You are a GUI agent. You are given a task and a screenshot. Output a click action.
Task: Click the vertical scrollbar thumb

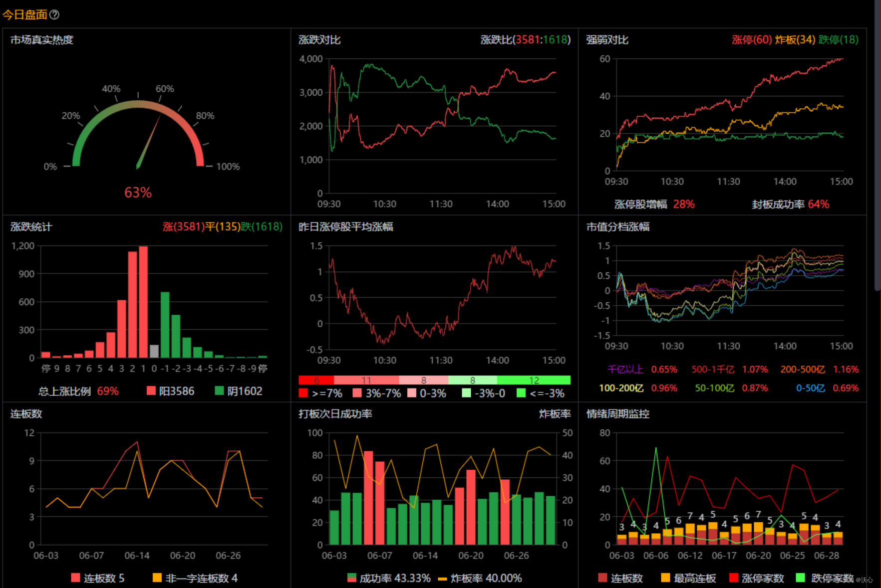click(x=877, y=145)
